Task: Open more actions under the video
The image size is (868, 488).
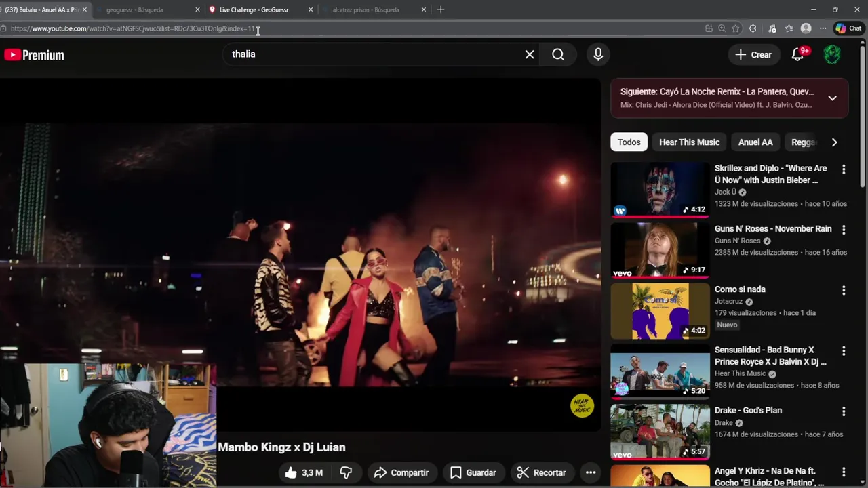Action: [591, 472]
